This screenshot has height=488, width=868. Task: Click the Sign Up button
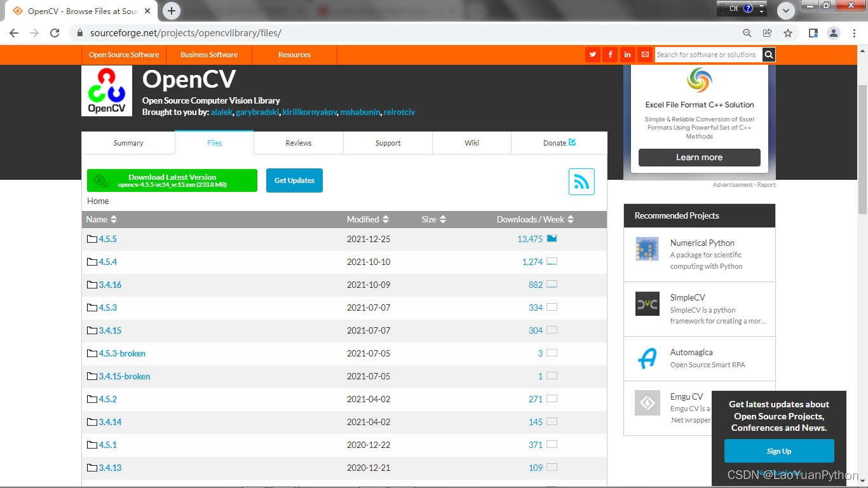click(779, 451)
